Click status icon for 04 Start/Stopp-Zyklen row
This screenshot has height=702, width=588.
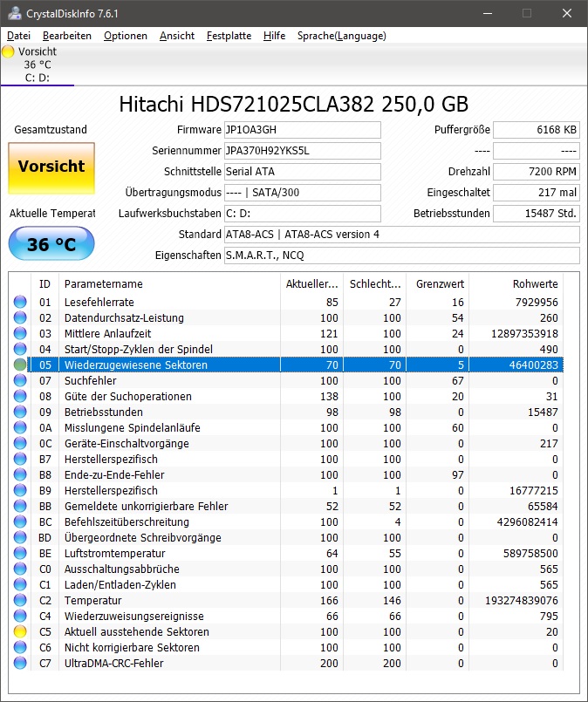(x=20, y=349)
